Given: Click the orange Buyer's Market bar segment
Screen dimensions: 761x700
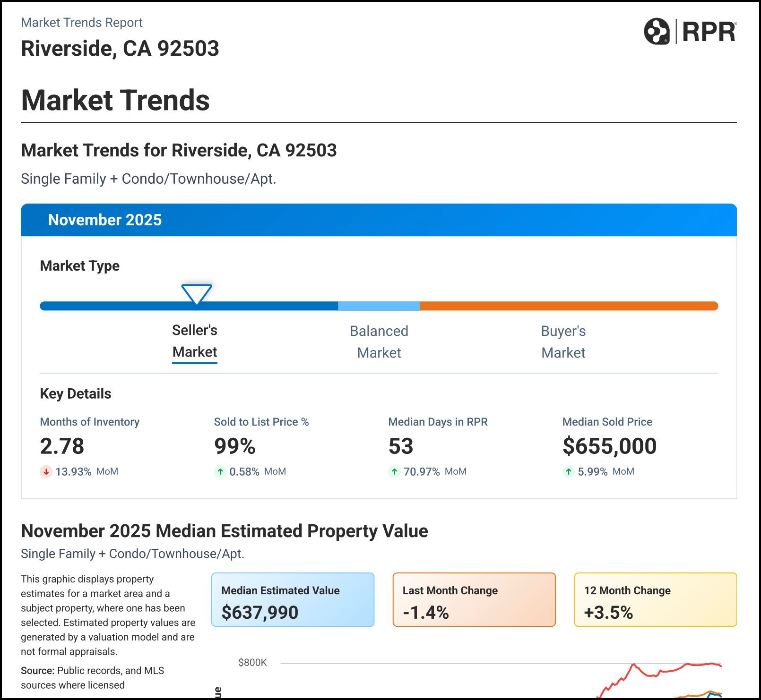Looking at the screenshot, I should point(567,306).
